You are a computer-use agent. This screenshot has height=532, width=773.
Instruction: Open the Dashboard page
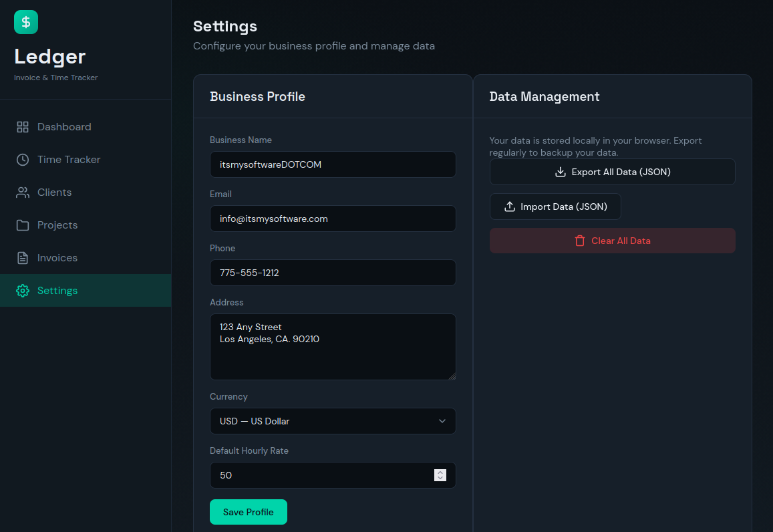[x=86, y=127]
